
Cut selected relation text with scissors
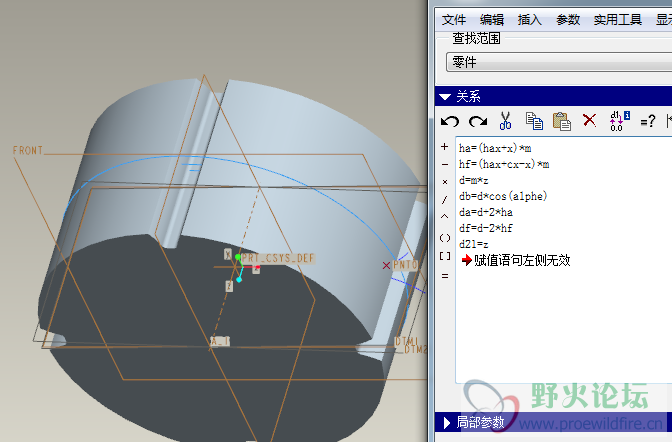pos(505,121)
